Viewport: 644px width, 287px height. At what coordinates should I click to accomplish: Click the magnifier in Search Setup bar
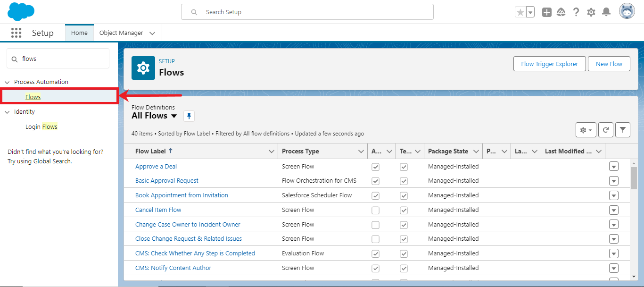point(194,12)
